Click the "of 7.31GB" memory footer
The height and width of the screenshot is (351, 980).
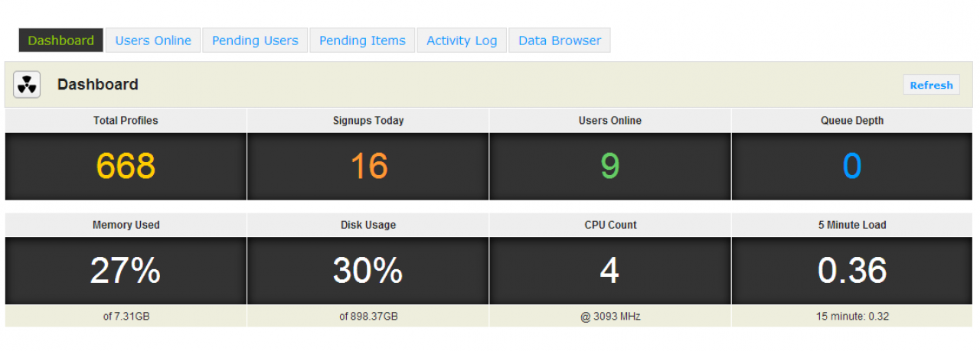point(126,317)
